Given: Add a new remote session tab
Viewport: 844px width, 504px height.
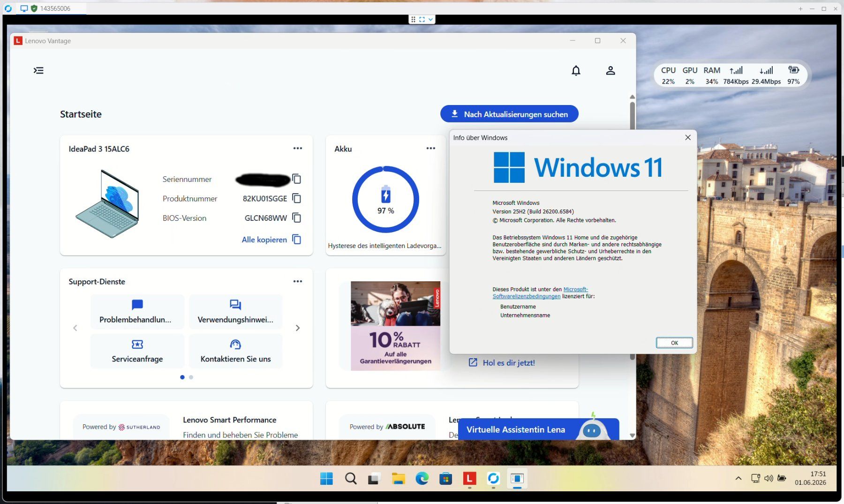Looking at the screenshot, I should tap(800, 8).
